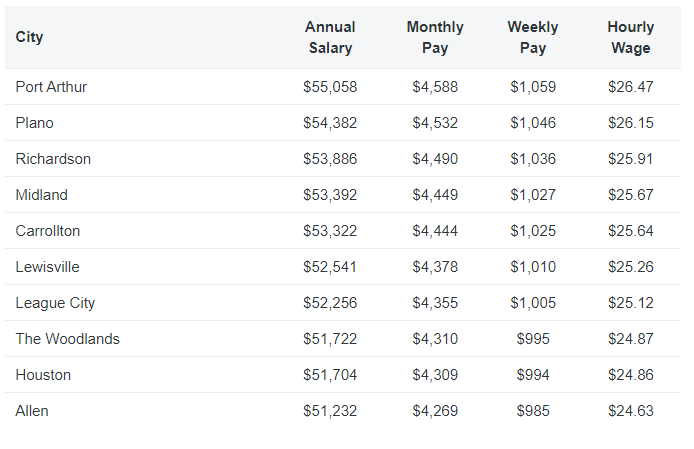Click the Richardson city name
The image size is (694, 449).
click(x=53, y=159)
